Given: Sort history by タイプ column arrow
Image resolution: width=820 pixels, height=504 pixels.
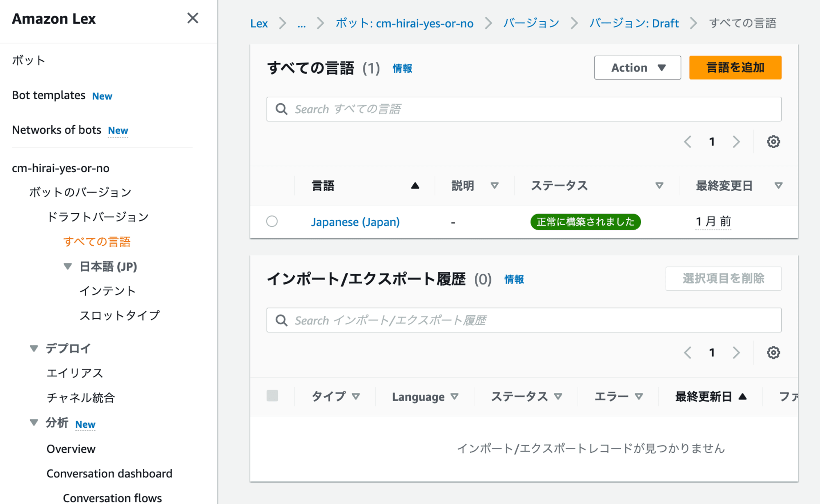Looking at the screenshot, I should [x=356, y=397].
